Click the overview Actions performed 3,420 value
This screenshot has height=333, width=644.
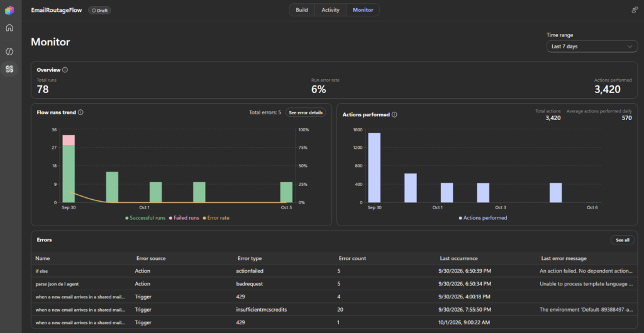(x=608, y=89)
